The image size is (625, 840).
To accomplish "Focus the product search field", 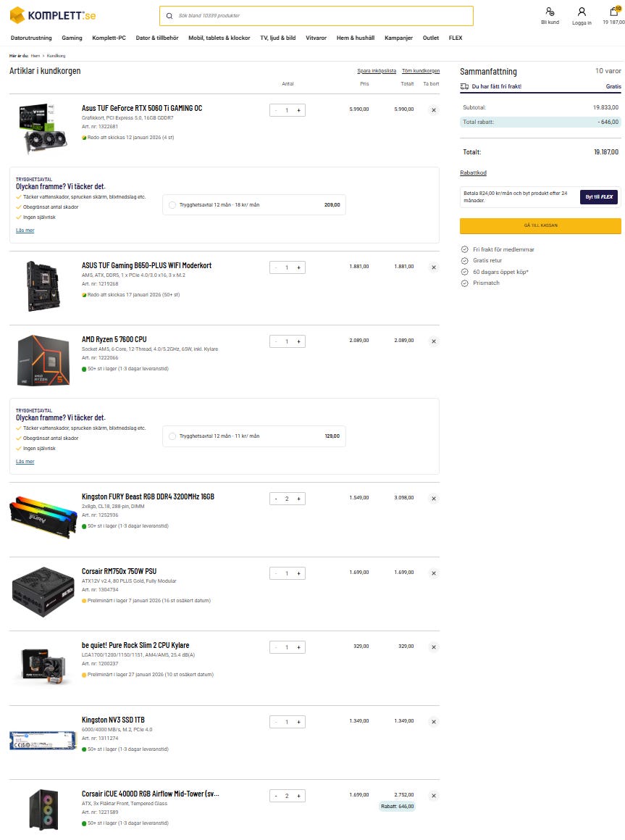I will point(316,16).
